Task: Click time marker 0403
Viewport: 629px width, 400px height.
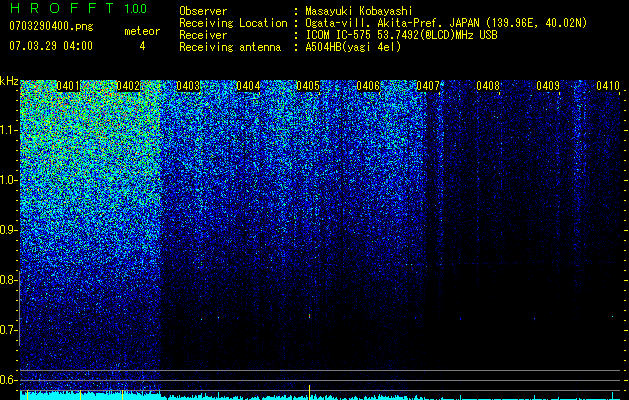Action: click(x=188, y=86)
